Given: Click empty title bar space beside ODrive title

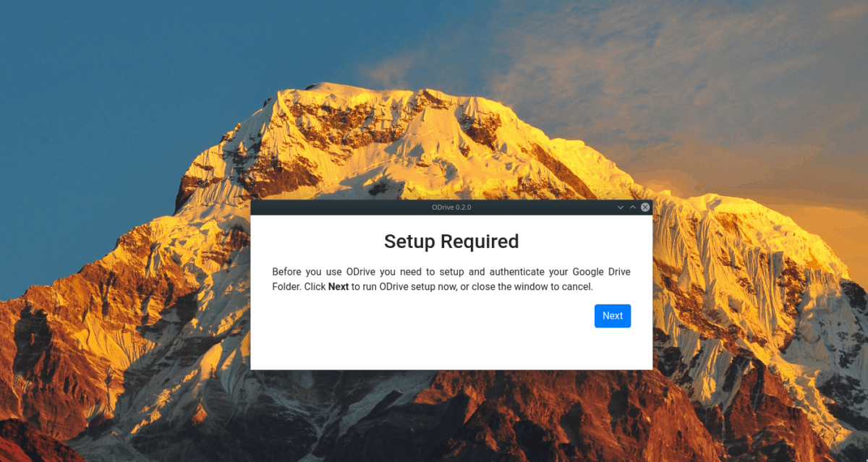Looking at the screenshot, I should (347, 207).
